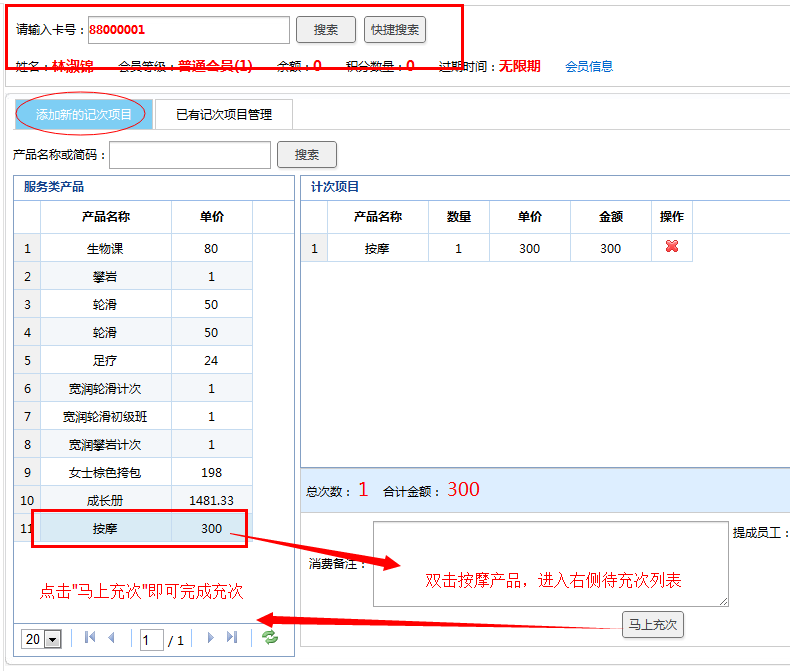Viewport: 790px width, 671px height.
Task: Select the 足疗 product row
Action: 105,360
